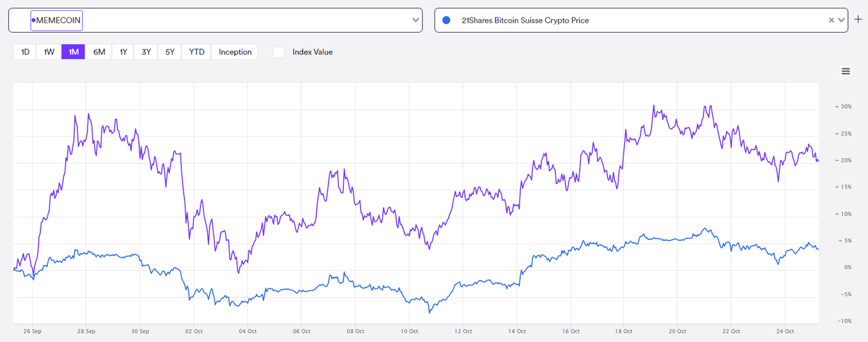Clear the 21Shares Bitcoin Suisse selection
Viewport: 868px width, 342px height.
click(831, 21)
